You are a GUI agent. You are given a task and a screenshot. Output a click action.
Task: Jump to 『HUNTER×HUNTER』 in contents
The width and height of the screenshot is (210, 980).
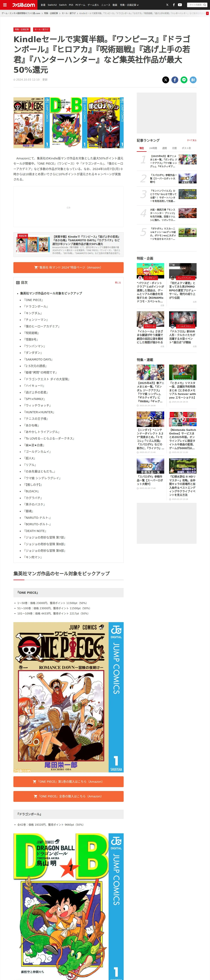[39, 412]
